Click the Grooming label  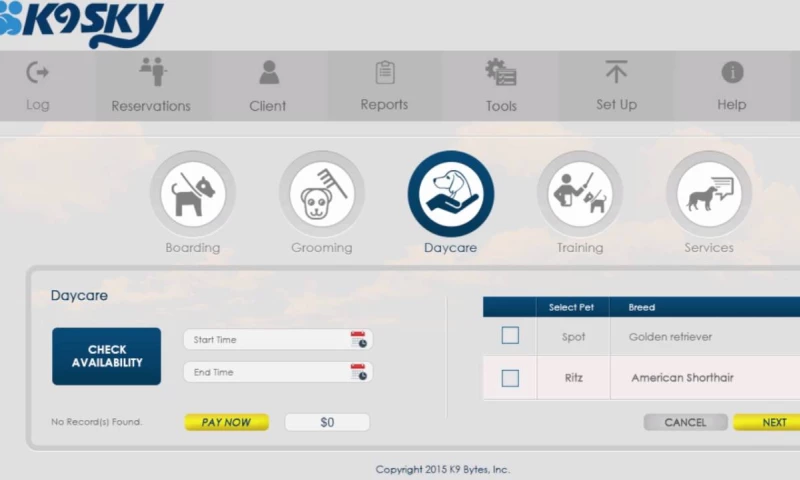[x=322, y=248]
